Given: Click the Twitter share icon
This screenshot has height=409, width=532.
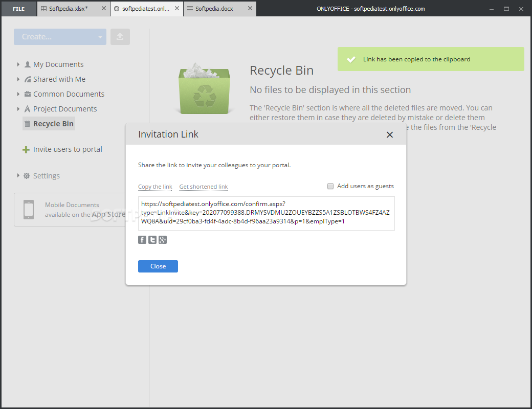Looking at the screenshot, I should [152, 240].
